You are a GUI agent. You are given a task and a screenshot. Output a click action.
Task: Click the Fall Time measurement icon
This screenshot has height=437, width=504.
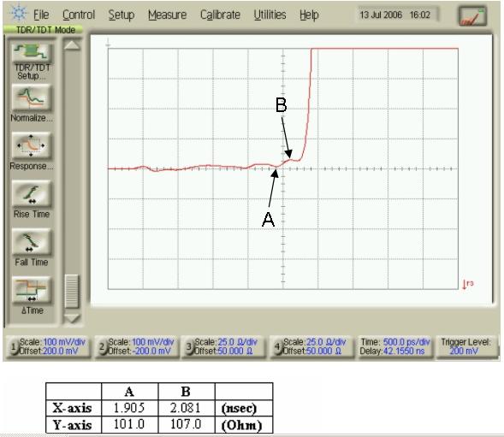pyautogui.click(x=32, y=242)
